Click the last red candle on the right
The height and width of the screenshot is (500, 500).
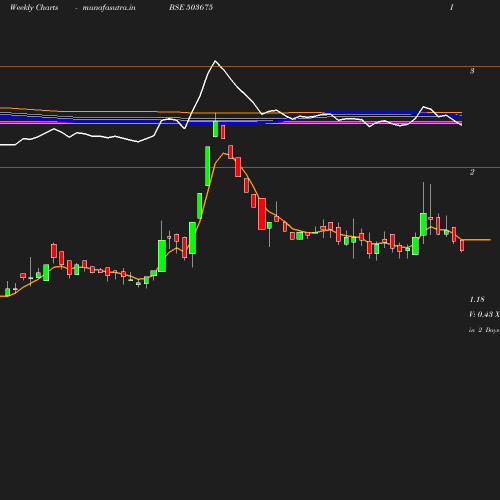(462, 245)
